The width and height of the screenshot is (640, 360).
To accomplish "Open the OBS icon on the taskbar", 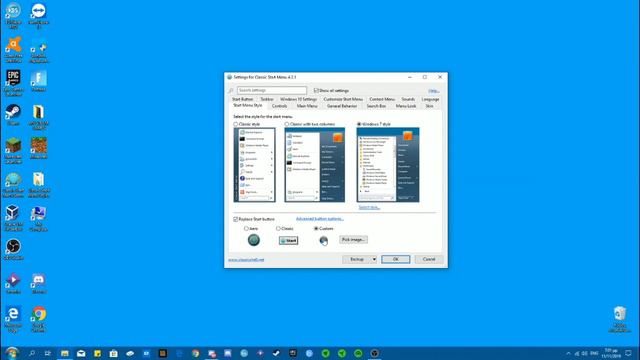I will (x=374, y=353).
